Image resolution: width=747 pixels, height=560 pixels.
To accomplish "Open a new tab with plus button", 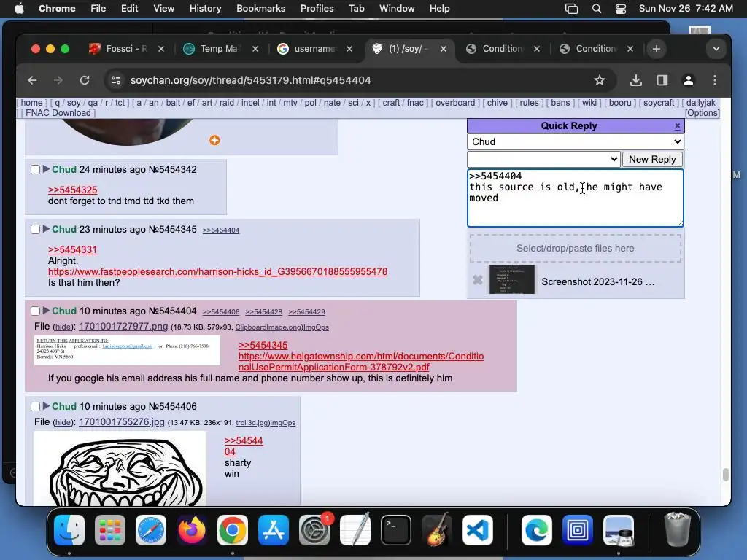I will click(x=656, y=49).
